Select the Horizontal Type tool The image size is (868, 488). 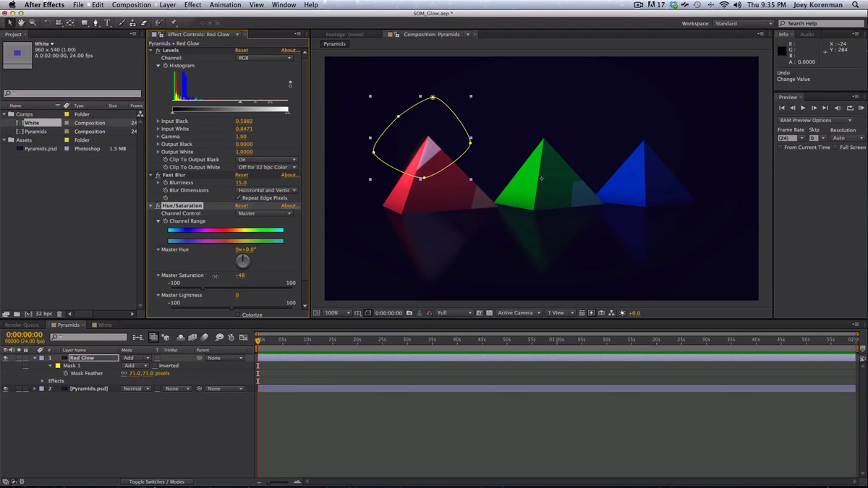click(x=107, y=22)
